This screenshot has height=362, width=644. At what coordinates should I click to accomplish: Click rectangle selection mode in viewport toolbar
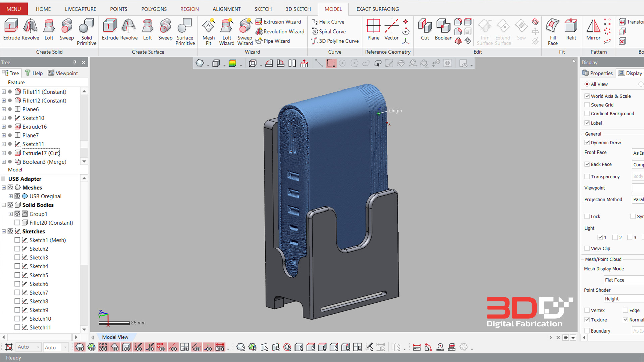point(331,63)
